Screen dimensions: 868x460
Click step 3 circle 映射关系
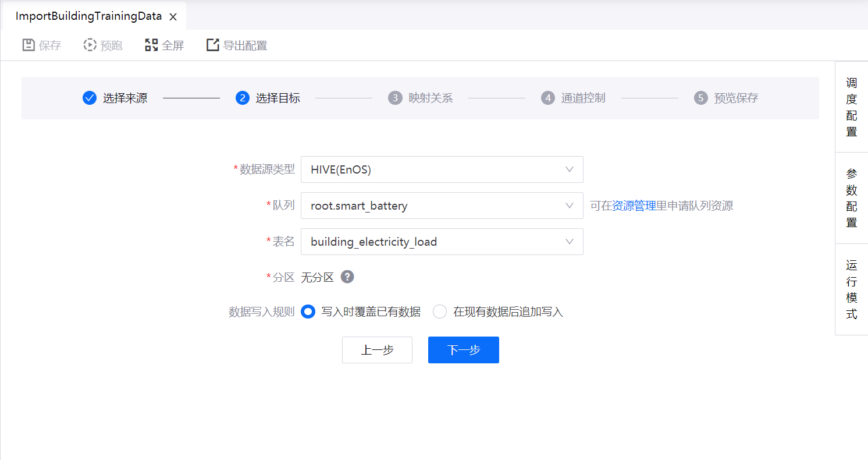point(395,98)
